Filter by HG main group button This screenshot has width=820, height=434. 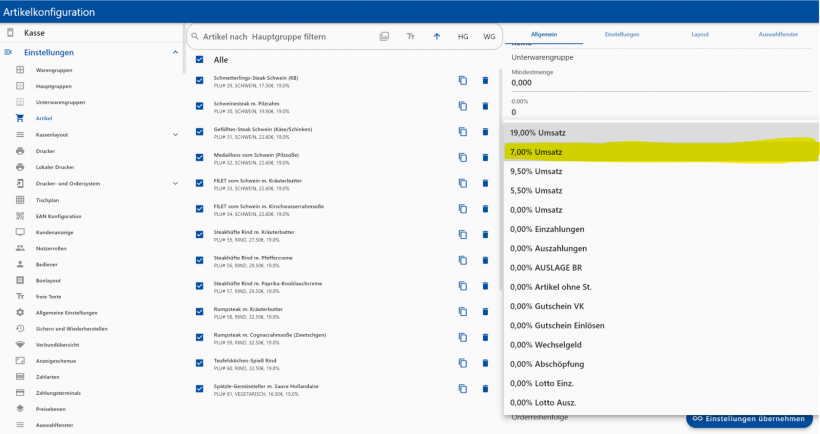point(463,37)
